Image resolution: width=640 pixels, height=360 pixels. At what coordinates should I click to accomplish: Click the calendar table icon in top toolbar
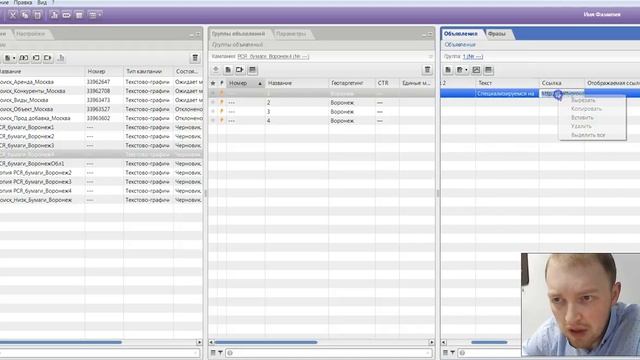[79, 15]
